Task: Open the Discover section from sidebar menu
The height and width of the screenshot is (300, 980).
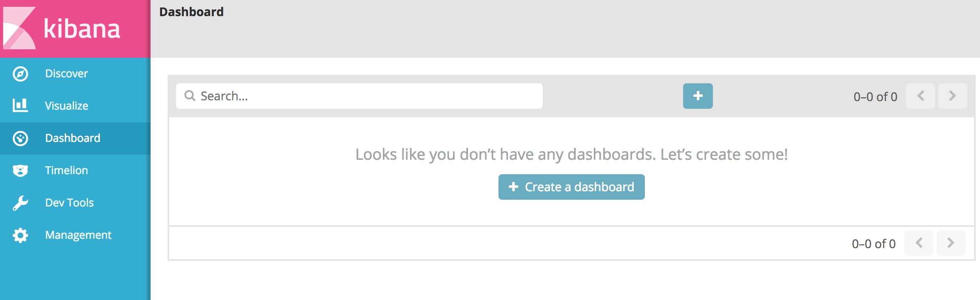Action: pyautogui.click(x=66, y=73)
